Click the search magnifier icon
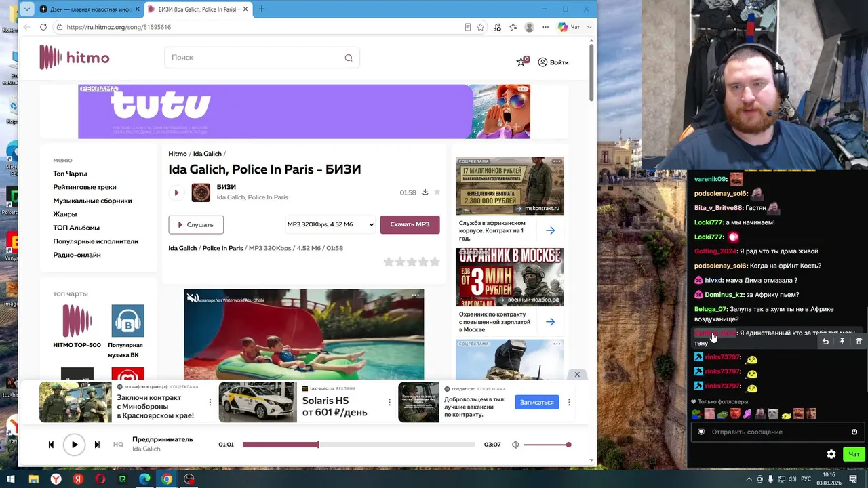Viewport: 868px width, 488px height. point(349,58)
